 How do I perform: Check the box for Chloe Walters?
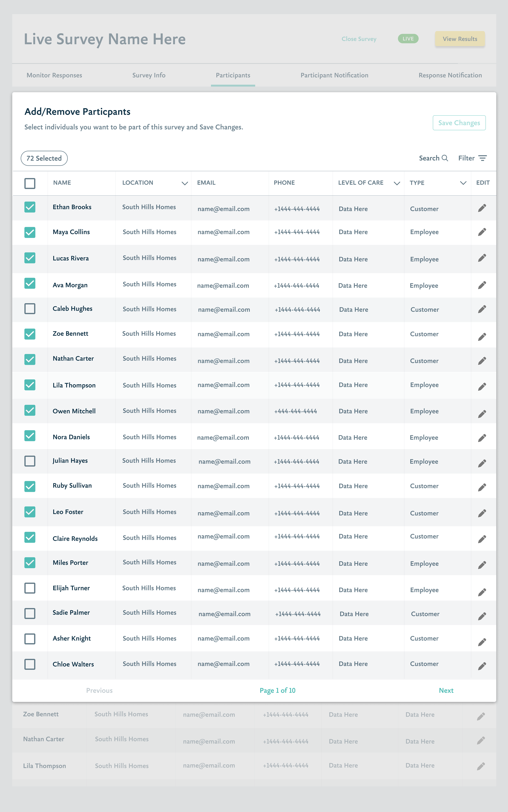(x=30, y=664)
